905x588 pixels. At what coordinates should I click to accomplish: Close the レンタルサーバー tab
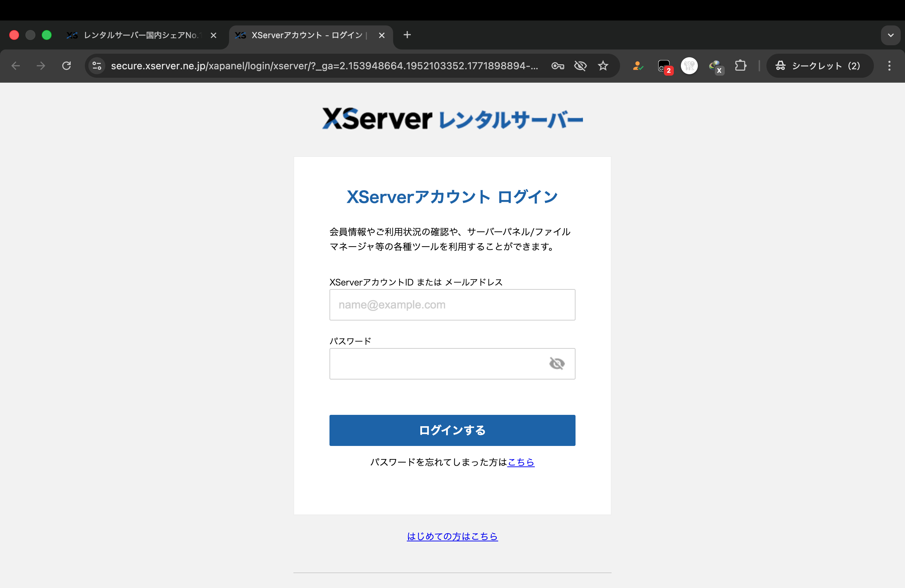[x=214, y=35]
